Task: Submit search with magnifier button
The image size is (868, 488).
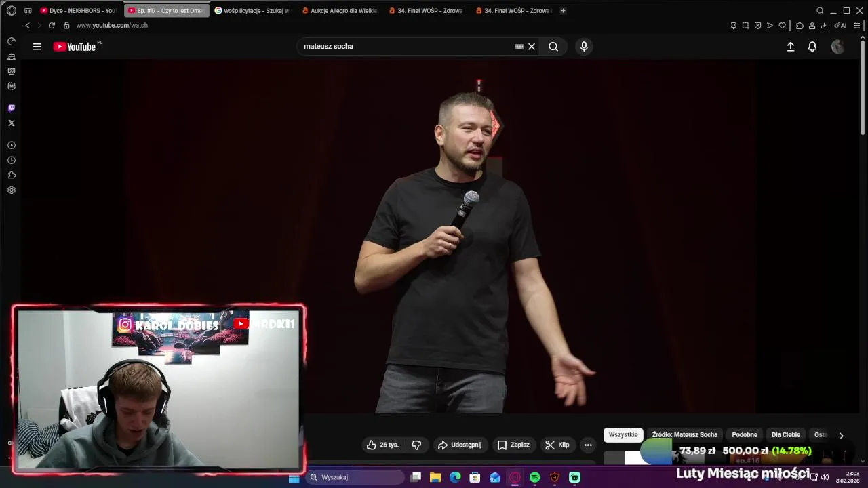Action: point(553,47)
